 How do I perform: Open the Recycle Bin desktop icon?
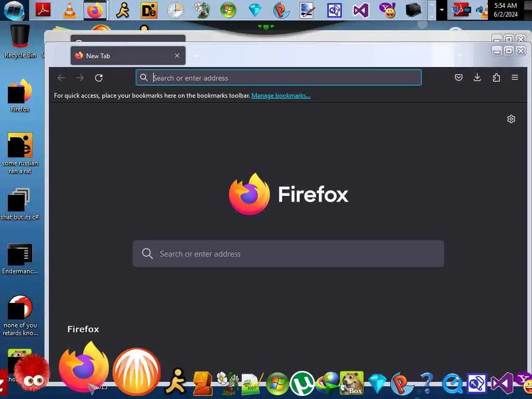pos(20,42)
